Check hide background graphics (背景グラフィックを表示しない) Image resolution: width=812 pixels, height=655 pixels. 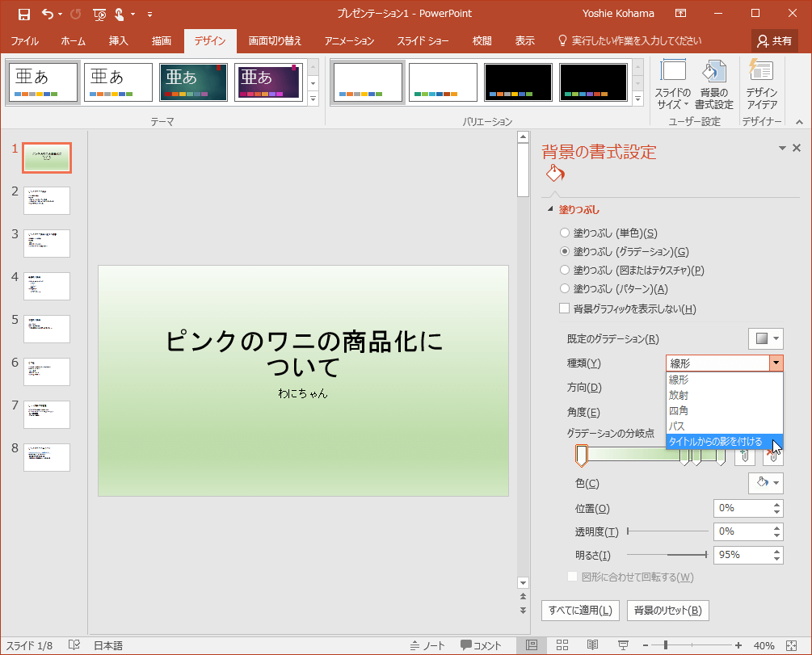pos(565,309)
